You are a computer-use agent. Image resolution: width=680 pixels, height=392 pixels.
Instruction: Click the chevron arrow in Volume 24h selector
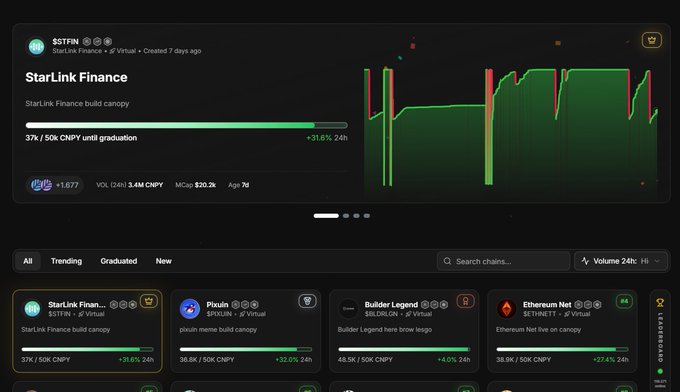pyautogui.click(x=657, y=261)
